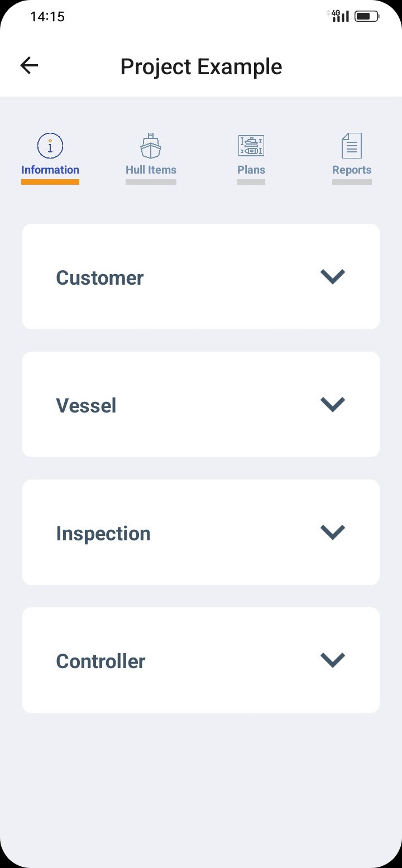Tap the Inspection heading text
The image size is (402, 868).
(x=103, y=534)
